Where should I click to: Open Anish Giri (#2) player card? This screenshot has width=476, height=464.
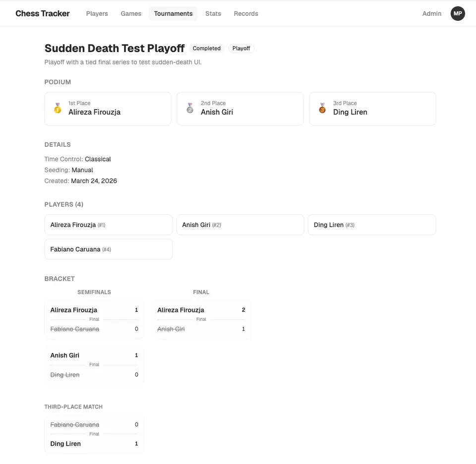[240, 225]
